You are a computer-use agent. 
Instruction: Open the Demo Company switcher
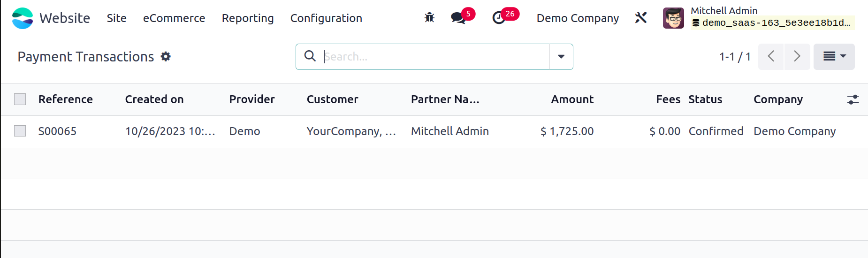click(578, 18)
